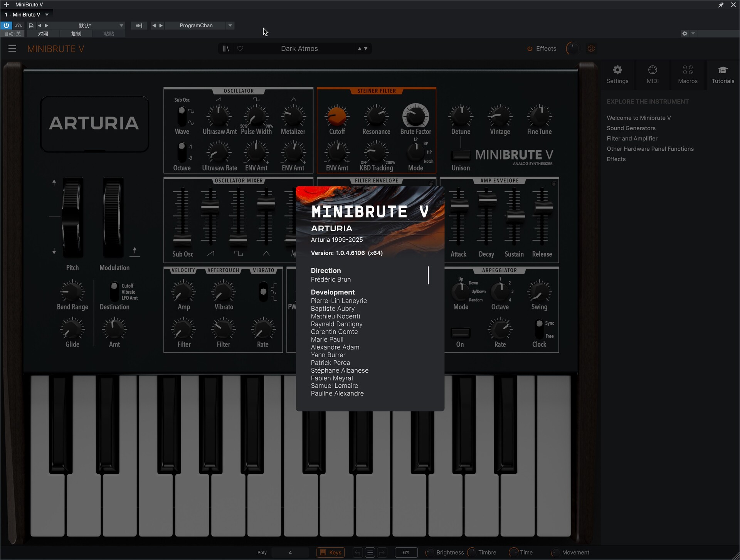The image size is (740, 560).
Task: Switch to the Tutorials tab
Action: [x=723, y=74]
